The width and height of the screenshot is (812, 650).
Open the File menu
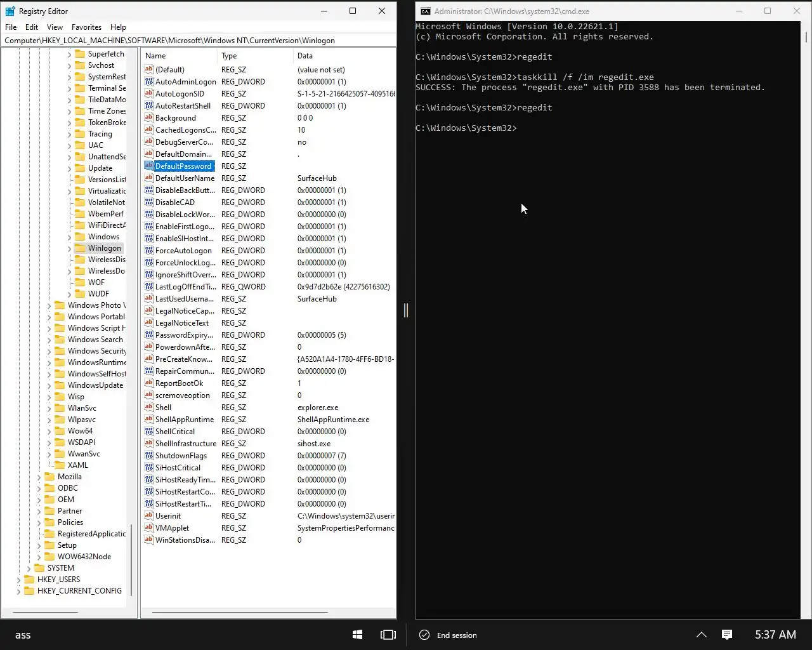point(11,27)
